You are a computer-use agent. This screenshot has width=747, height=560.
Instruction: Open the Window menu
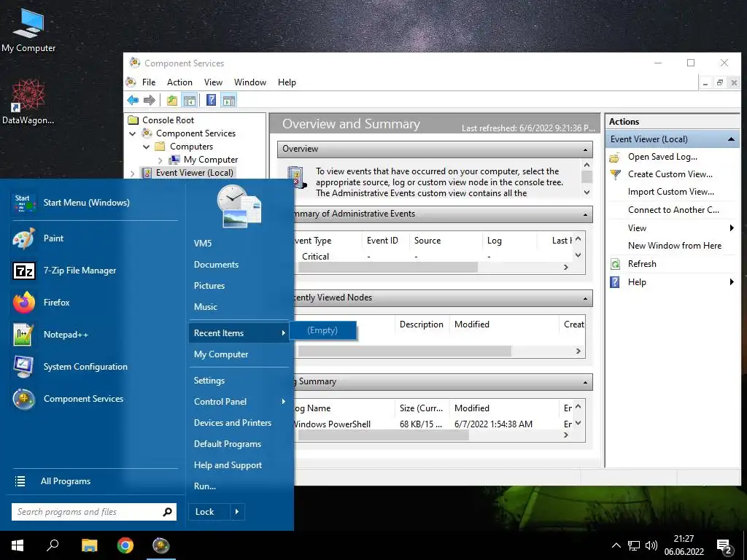[250, 82]
